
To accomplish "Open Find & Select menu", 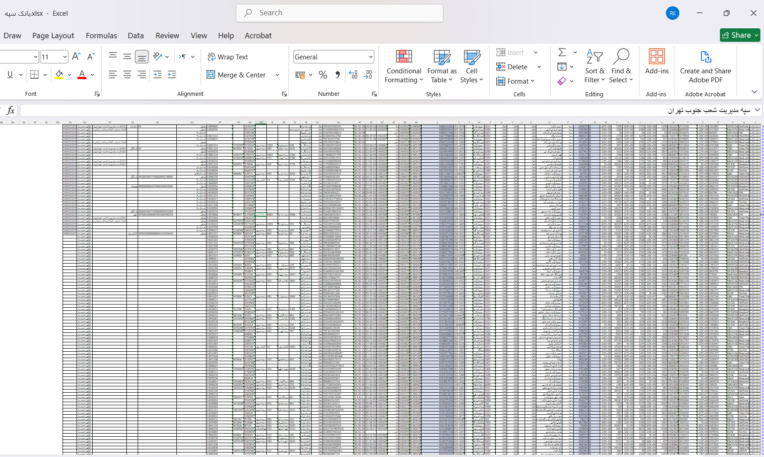I will (x=621, y=67).
